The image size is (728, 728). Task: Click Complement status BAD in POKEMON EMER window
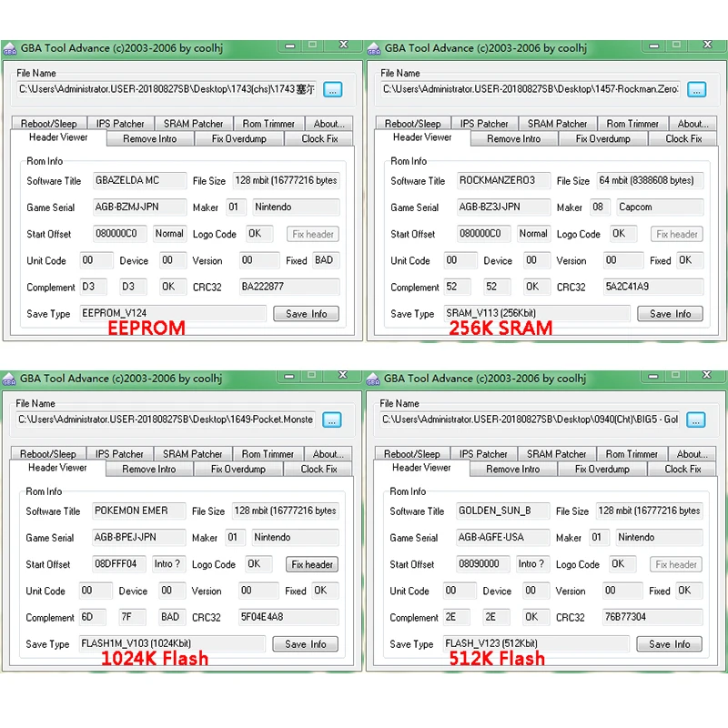click(172, 617)
